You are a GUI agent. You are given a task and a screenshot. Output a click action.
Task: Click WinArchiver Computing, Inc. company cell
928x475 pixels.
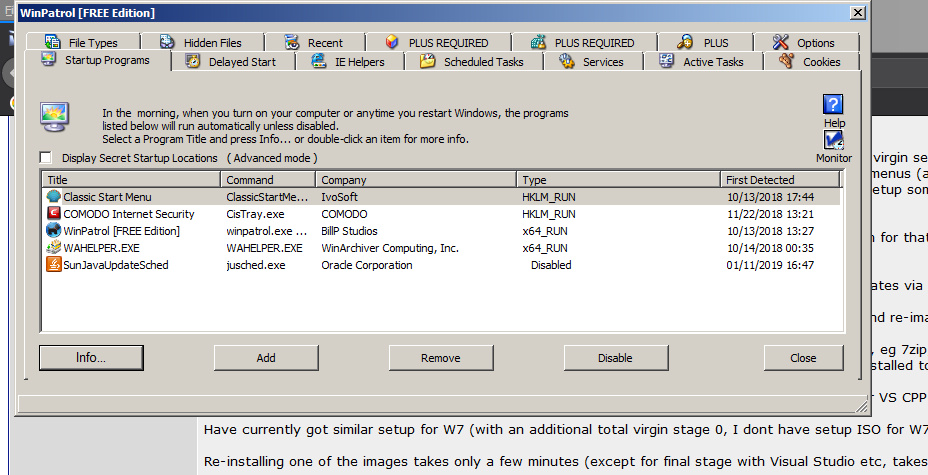(x=390, y=248)
